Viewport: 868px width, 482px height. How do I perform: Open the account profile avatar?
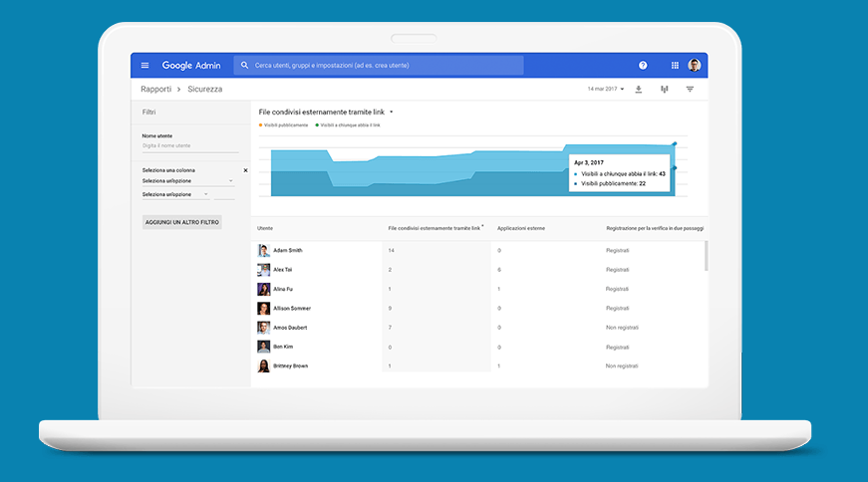point(695,66)
